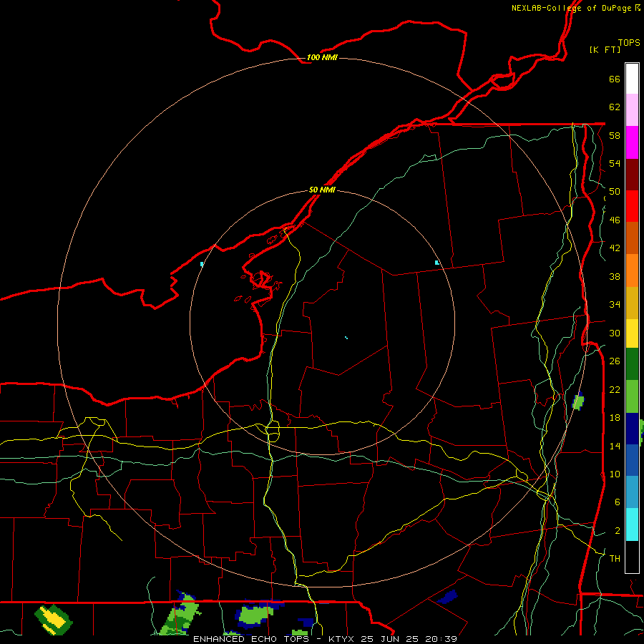Click the dark green legend swatch
The image size is (644, 644).
[632, 364]
